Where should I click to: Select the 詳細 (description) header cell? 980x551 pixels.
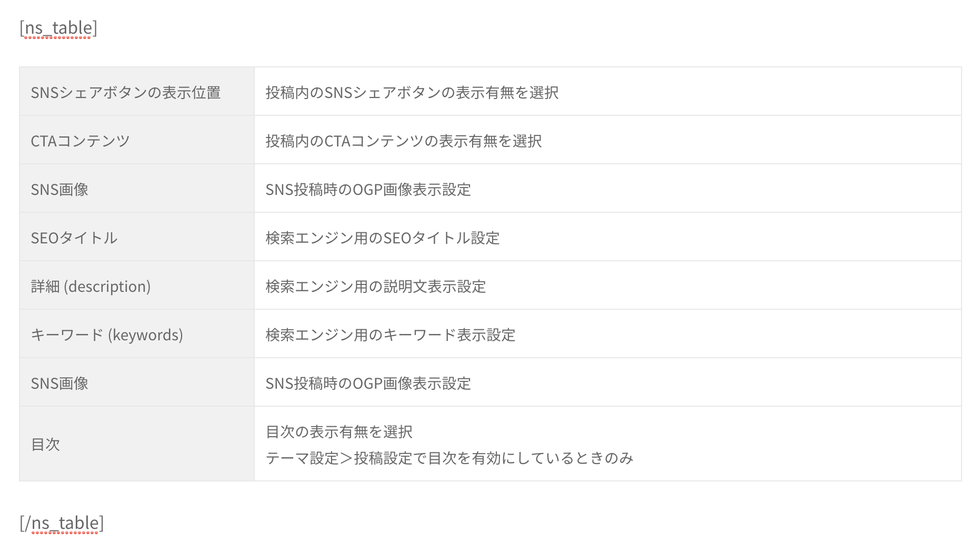pyautogui.click(x=91, y=287)
